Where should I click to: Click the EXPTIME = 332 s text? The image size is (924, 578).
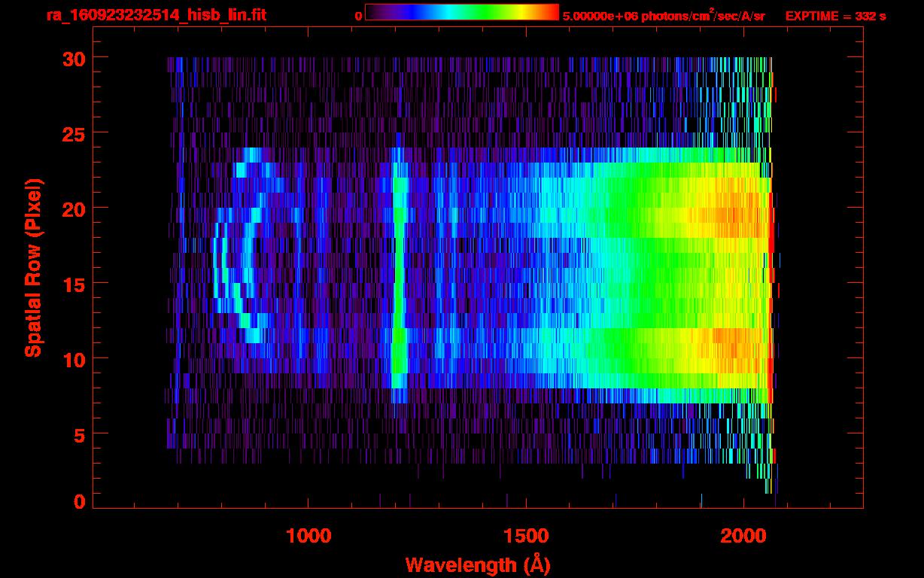point(835,16)
